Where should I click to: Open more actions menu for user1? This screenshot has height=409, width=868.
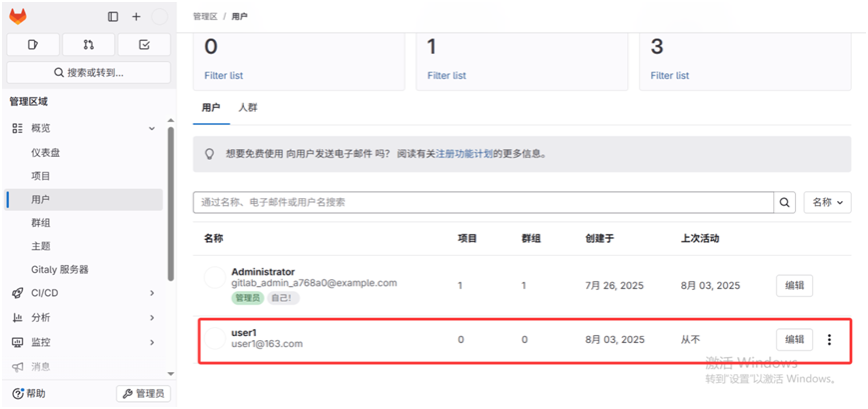click(x=829, y=340)
